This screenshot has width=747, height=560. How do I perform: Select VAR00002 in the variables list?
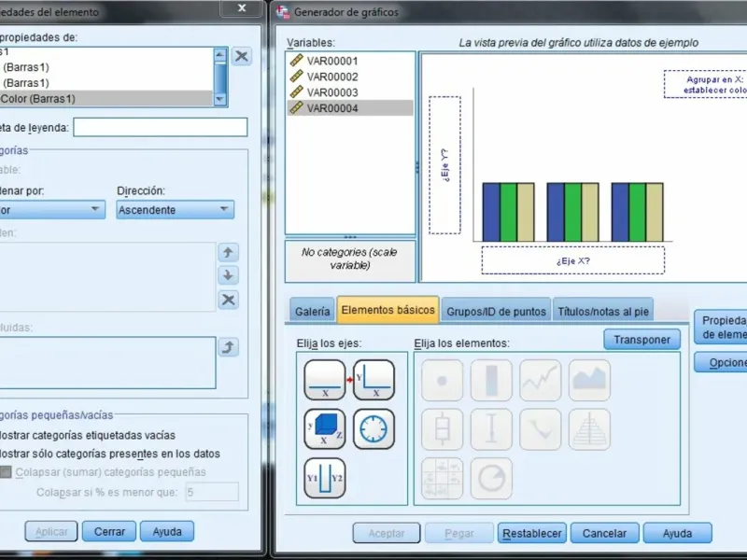point(350,77)
